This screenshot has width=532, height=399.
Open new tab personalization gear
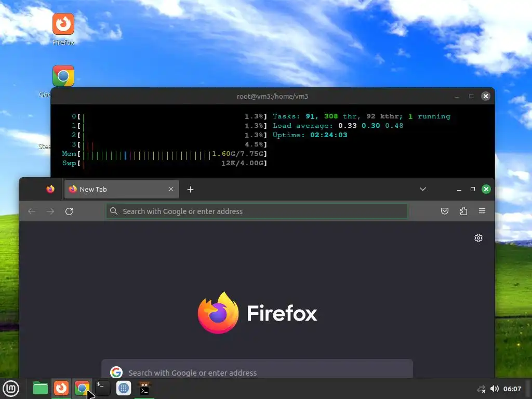[x=478, y=238]
